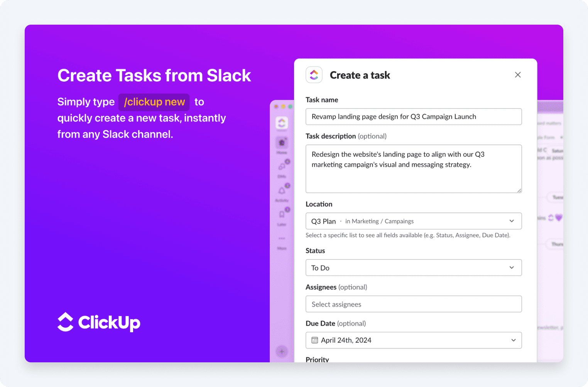This screenshot has width=588, height=387.
Task: Click the /clickup new command pill
Action: pyautogui.click(x=154, y=102)
